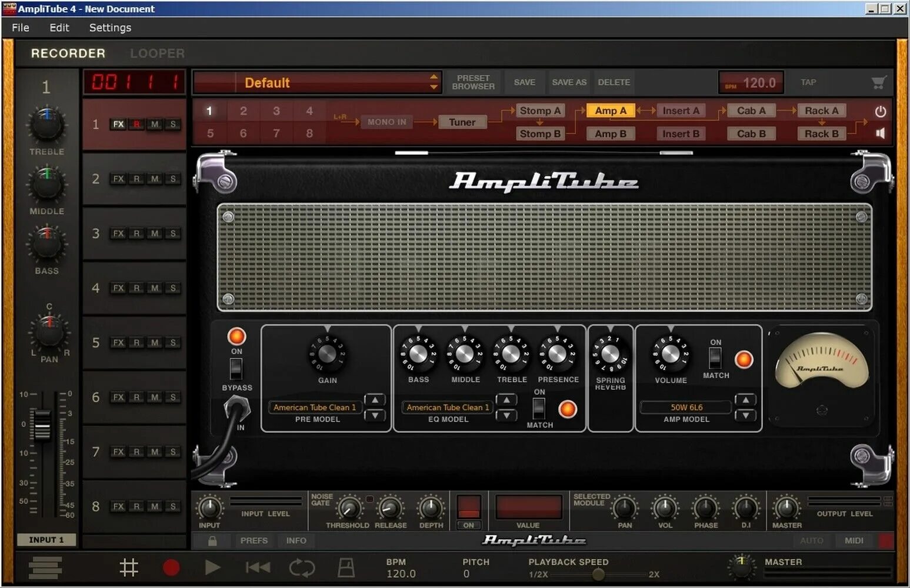Open the shopping cart store icon

tap(879, 83)
